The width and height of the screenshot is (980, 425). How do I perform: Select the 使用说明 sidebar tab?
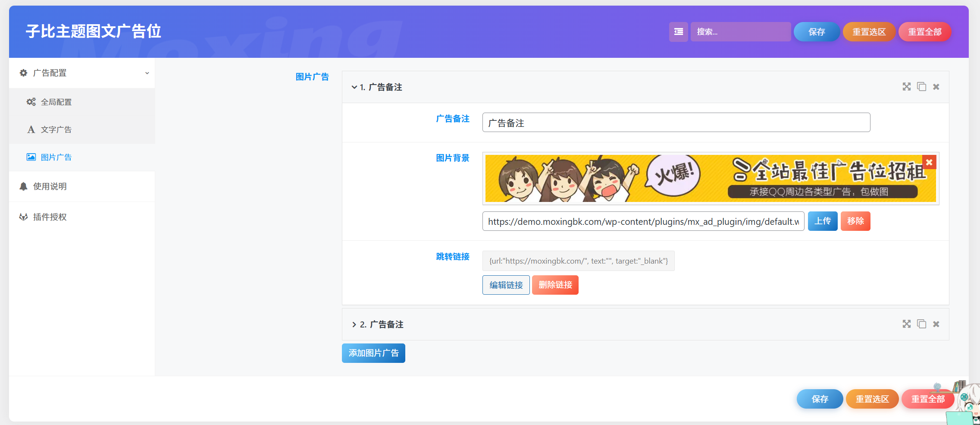point(50,186)
